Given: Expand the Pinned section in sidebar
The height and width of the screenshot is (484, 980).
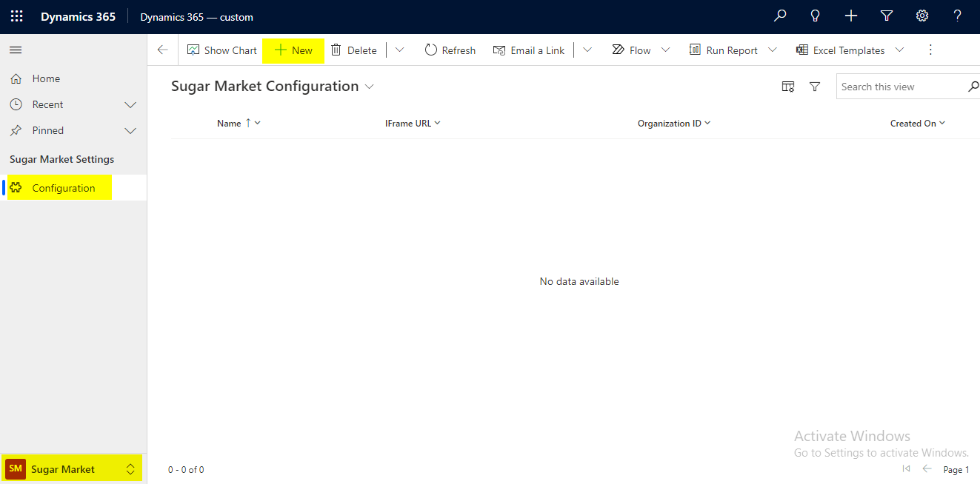Looking at the screenshot, I should [x=130, y=131].
